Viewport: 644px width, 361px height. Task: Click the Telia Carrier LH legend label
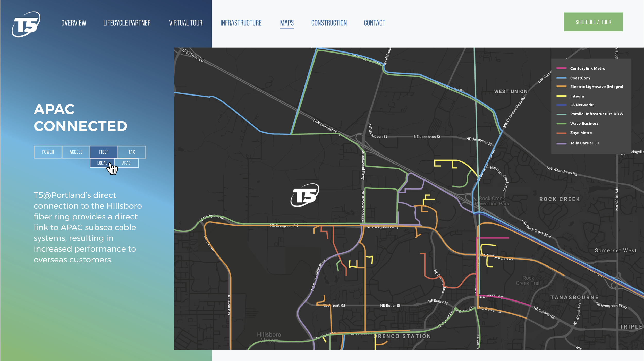click(584, 143)
